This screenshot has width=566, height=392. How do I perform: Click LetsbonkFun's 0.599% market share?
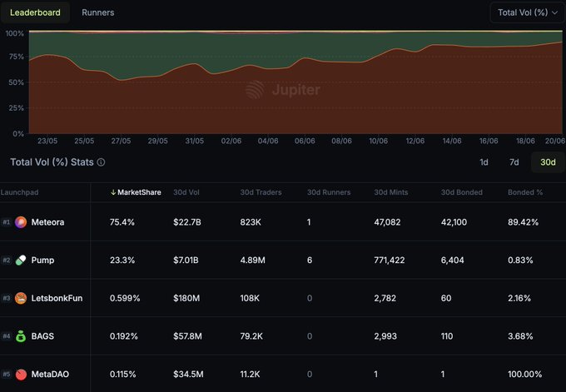pos(125,298)
